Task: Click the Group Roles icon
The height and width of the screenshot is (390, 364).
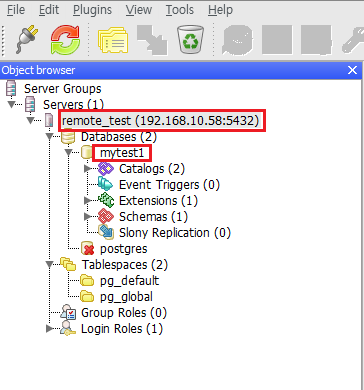Action: coord(68,312)
